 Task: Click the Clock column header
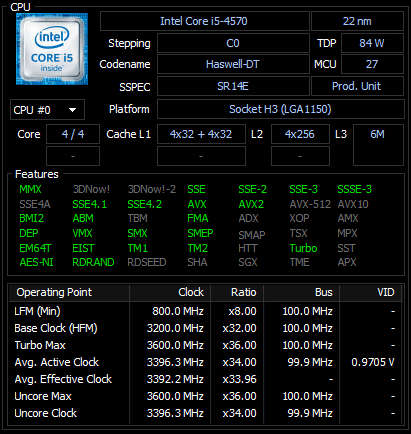pyautogui.click(x=170, y=292)
